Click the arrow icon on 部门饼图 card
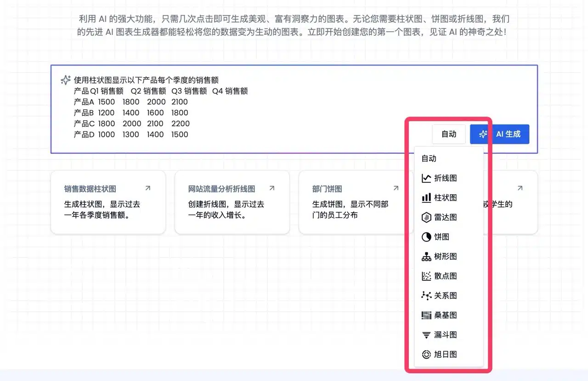Screen dimensions: 588x381 (396, 188)
